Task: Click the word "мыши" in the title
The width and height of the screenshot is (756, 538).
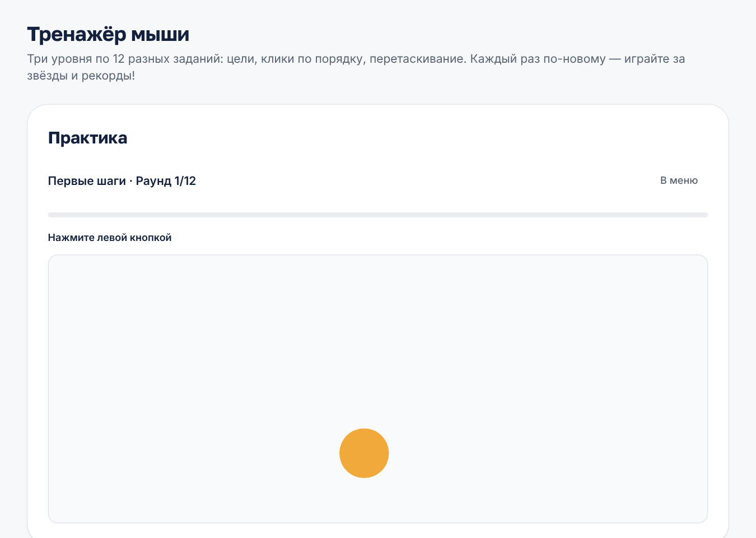Action: [161, 34]
